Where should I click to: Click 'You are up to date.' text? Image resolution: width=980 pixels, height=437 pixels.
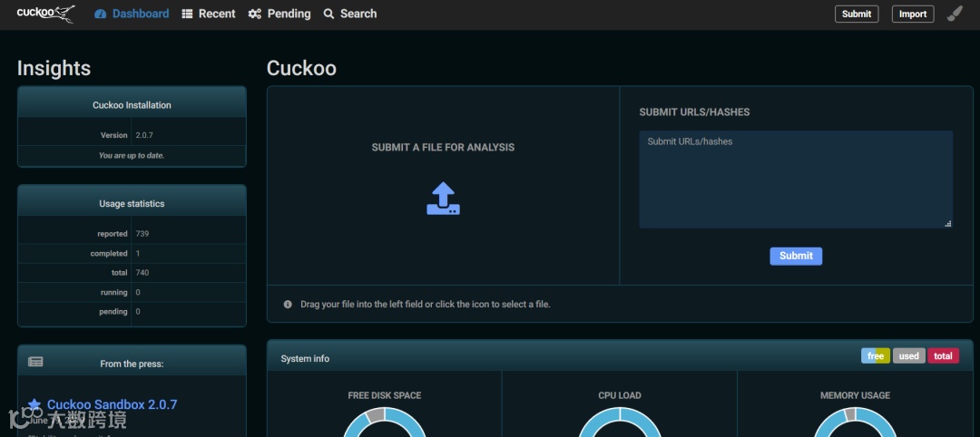(132, 155)
